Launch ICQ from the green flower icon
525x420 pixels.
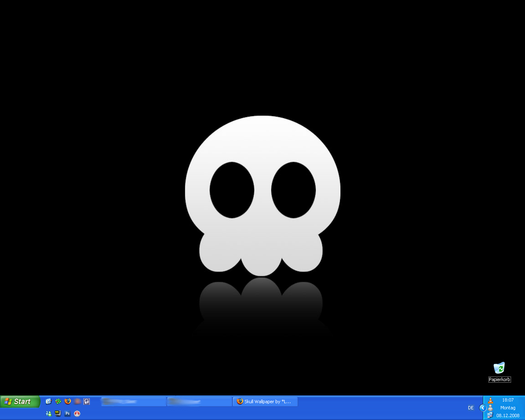coord(58,402)
